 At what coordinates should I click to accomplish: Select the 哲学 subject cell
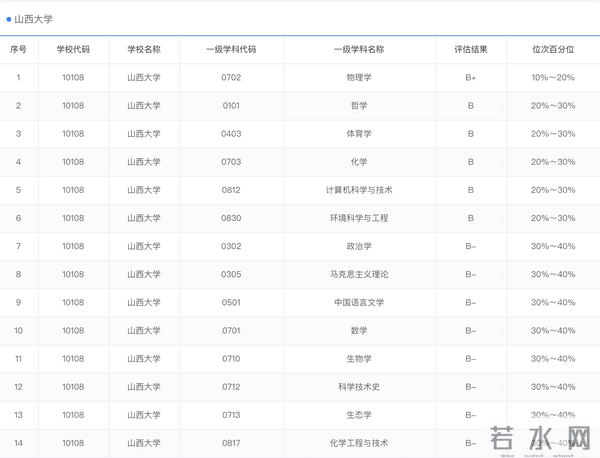(359, 105)
